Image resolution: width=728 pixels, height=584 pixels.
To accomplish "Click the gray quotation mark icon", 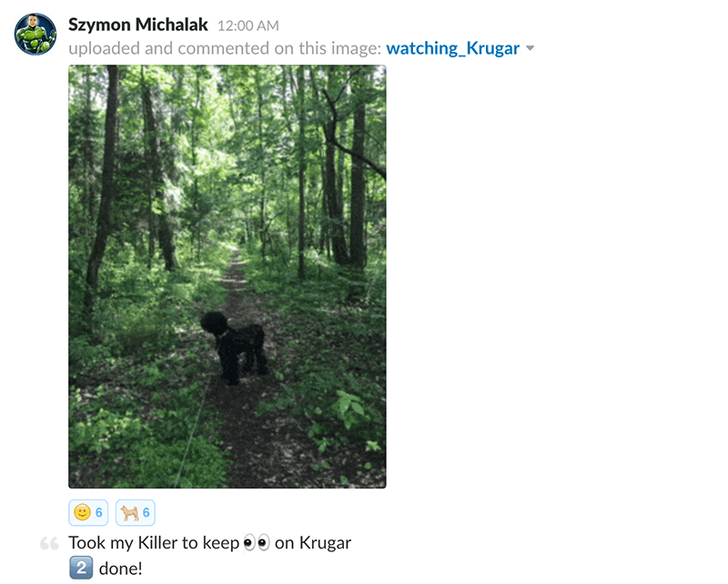I will coord(49,543).
